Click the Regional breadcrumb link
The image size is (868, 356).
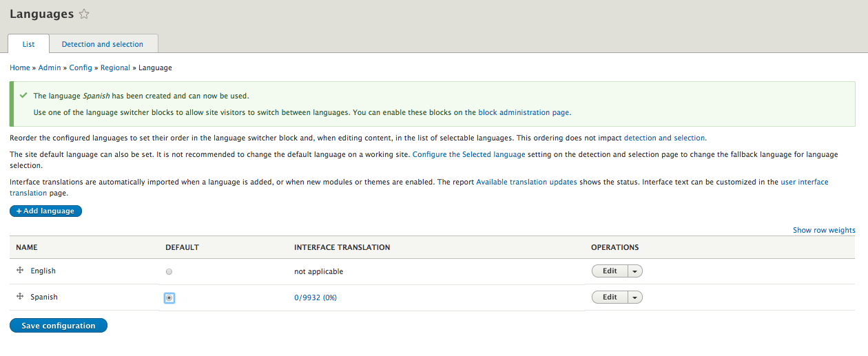click(115, 67)
